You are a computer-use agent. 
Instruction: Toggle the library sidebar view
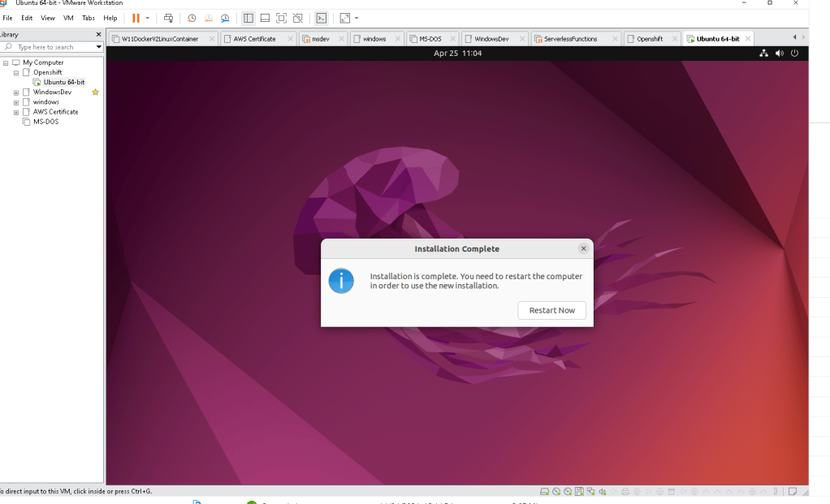pos(249,18)
